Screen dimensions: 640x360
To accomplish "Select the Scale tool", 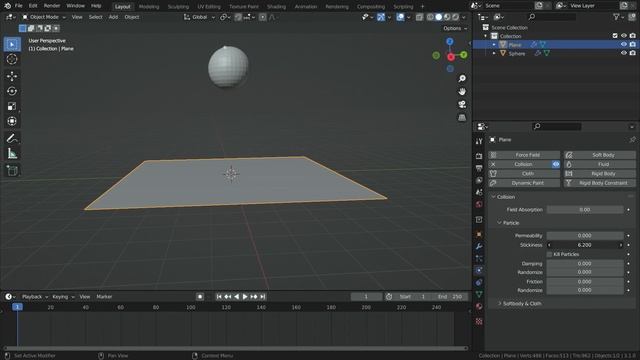I will (12, 106).
